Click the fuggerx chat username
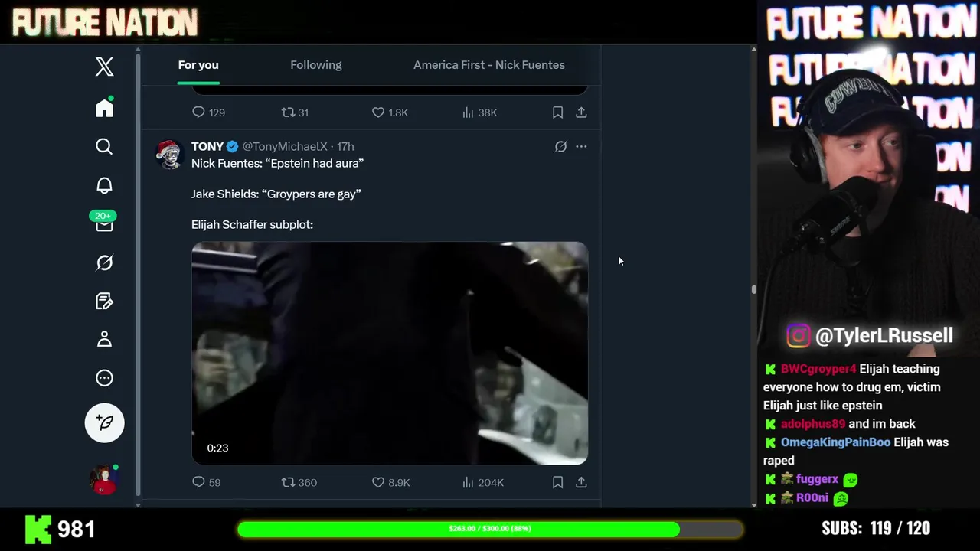Viewport: 980px width, 551px height. [817, 479]
